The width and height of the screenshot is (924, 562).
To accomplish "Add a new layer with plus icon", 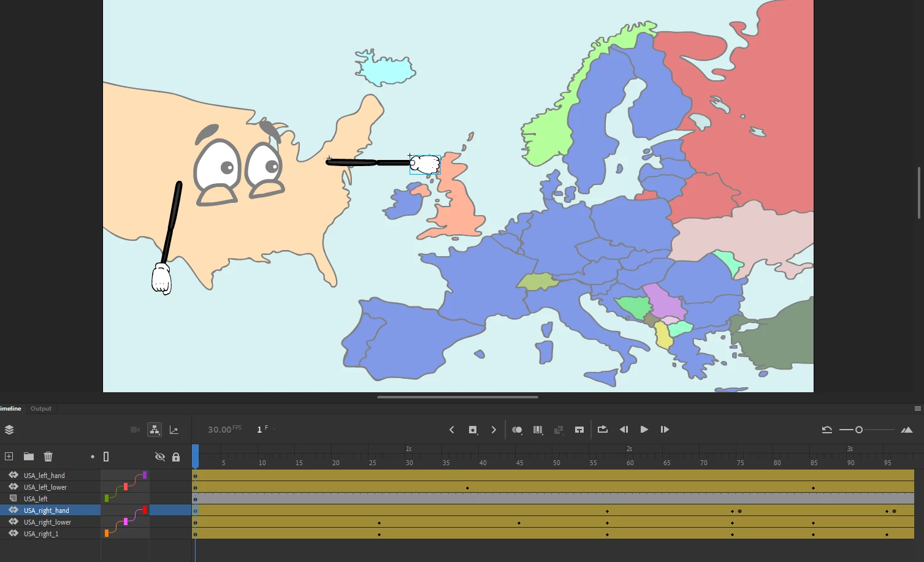I will (9, 457).
